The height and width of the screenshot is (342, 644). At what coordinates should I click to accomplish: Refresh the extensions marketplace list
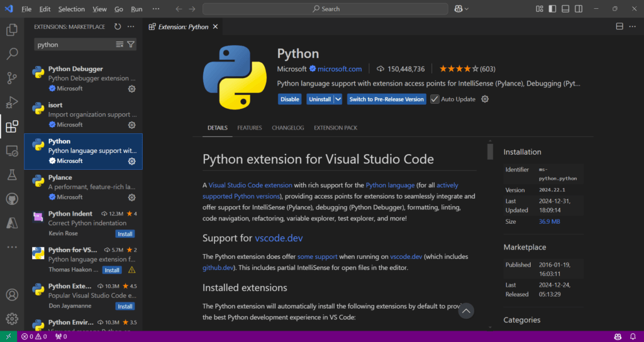pos(118,26)
